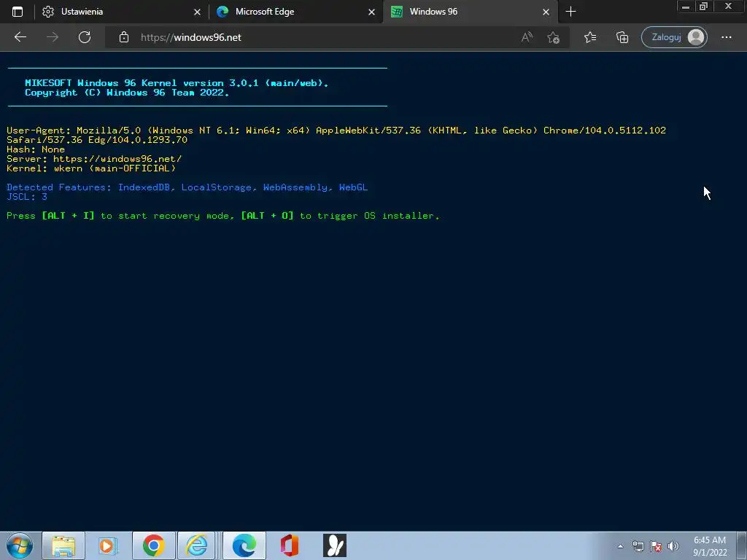Add this page to favorites
The image size is (747, 560).
553,37
